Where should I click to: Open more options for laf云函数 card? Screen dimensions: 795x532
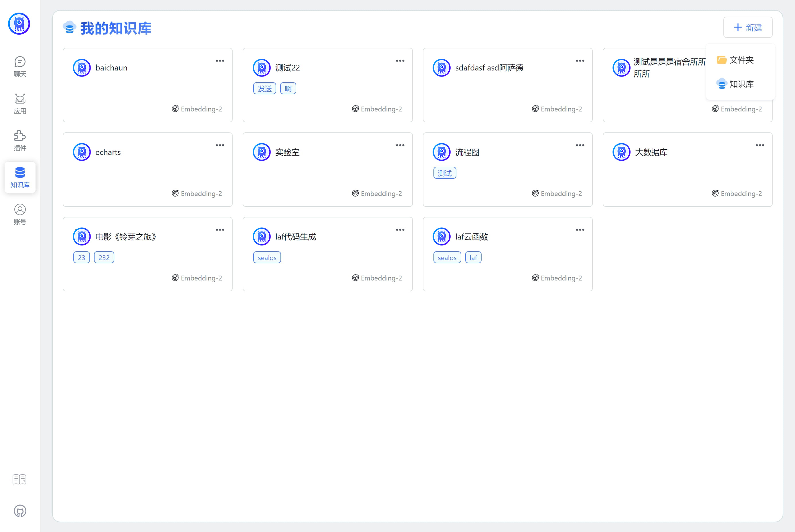pyautogui.click(x=580, y=230)
